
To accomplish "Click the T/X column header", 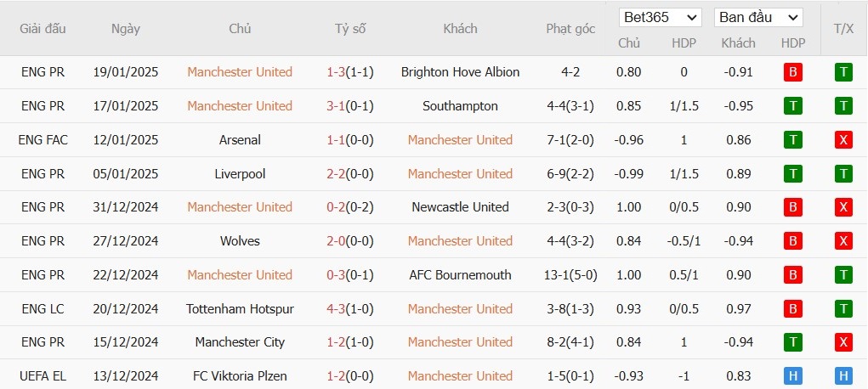I will point(843,29).
